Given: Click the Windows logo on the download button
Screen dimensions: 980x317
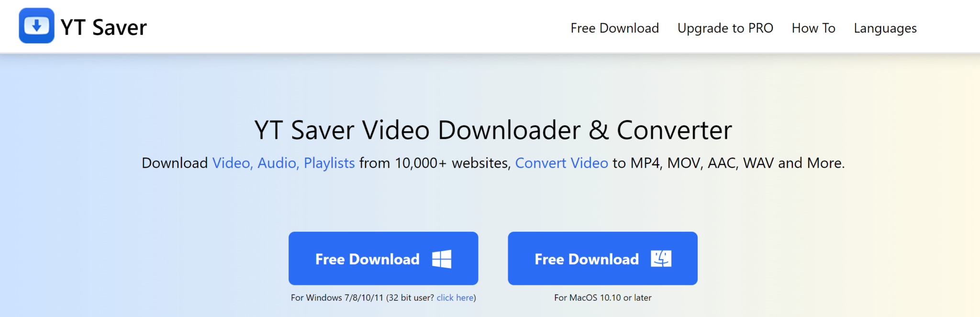Looking at the screenshot, I should tap(441, 259).
